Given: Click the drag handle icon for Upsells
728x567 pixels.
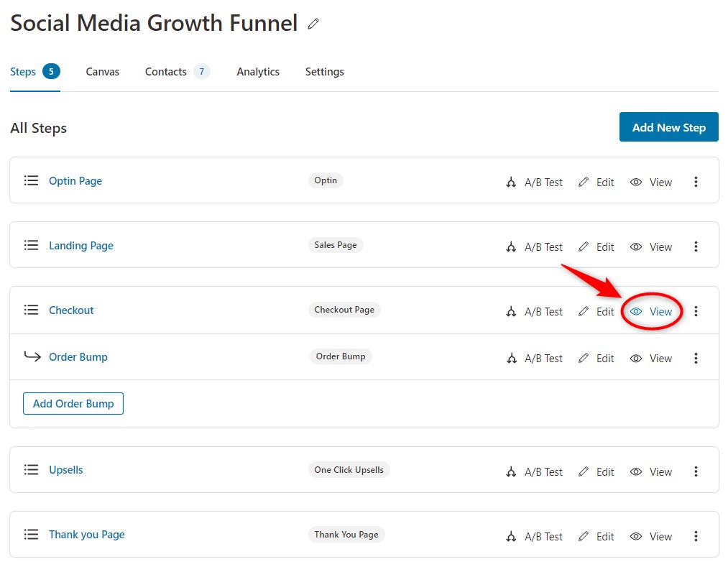Looking at the screenshot, I should (31, 469).
